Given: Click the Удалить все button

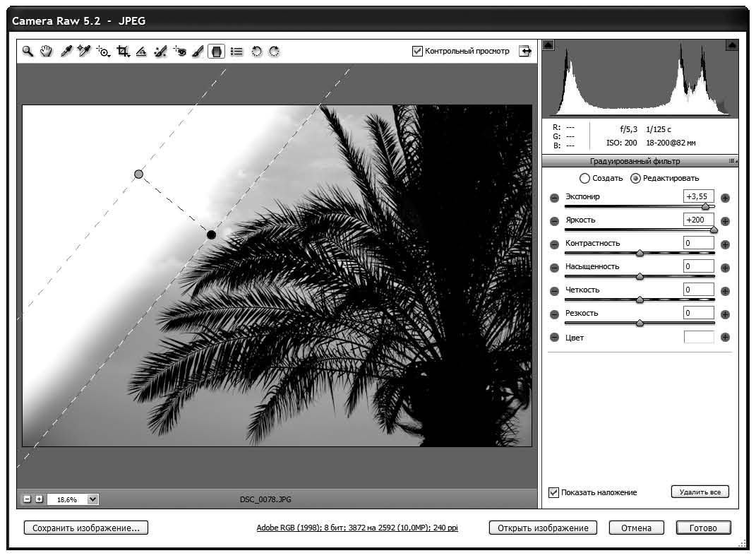Looking at the screenshot, I should tap(700, 492).
